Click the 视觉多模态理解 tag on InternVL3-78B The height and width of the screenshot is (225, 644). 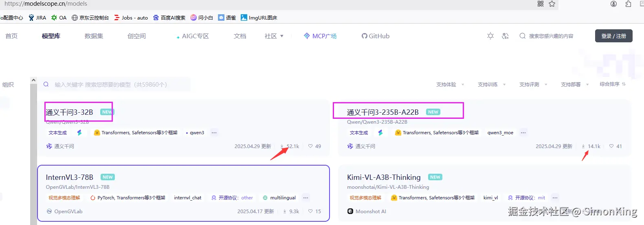tap(64, 198)
